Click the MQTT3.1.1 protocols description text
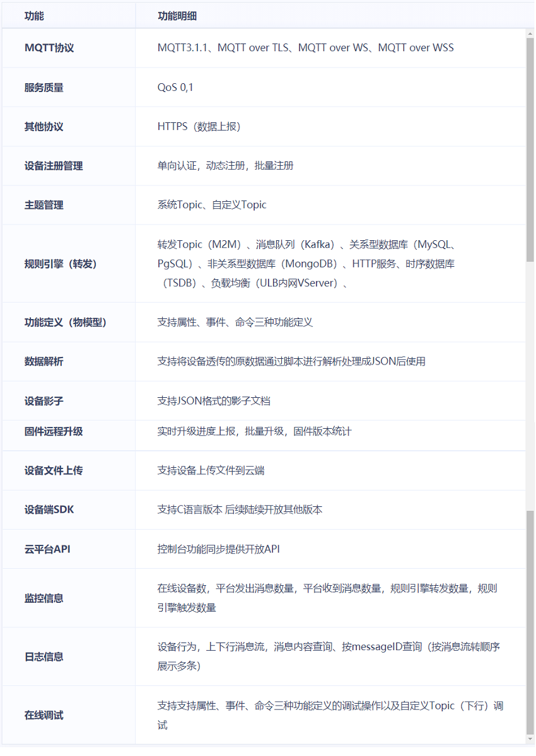 306,48
